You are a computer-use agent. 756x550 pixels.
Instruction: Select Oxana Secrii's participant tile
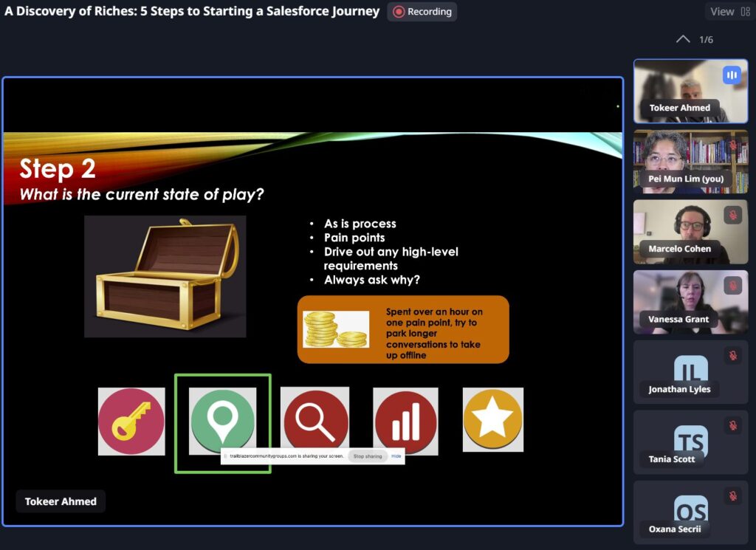[x=690, y=512]
